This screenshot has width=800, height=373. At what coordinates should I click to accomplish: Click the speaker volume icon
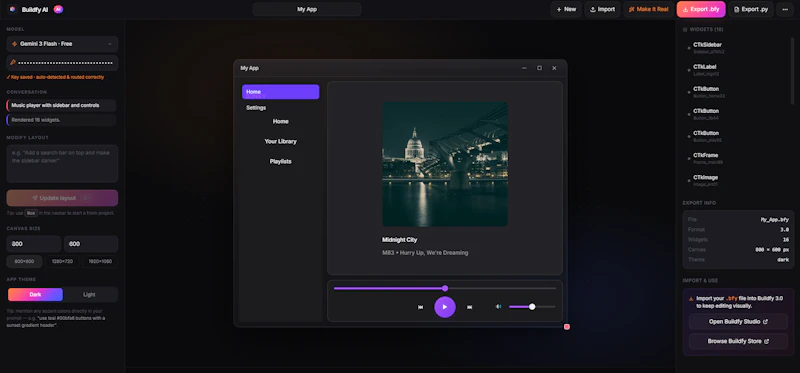click(x=498, y=307)
